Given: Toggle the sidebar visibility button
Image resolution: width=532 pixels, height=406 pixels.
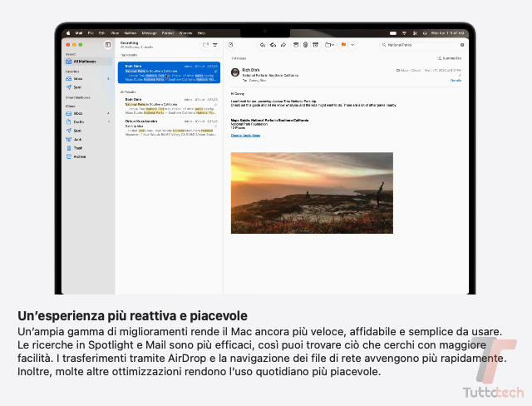Looking at the screenshot, I should pyautogui.click(x=108, y=45).
